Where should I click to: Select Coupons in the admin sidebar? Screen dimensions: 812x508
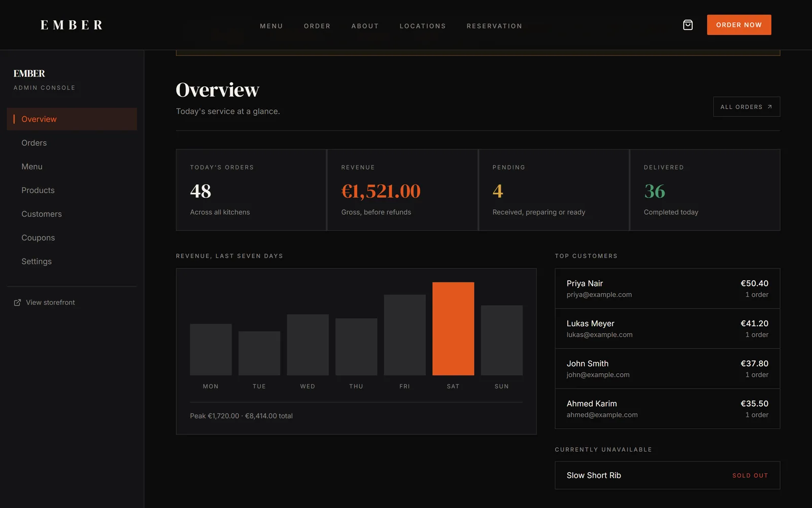[72, 238]
